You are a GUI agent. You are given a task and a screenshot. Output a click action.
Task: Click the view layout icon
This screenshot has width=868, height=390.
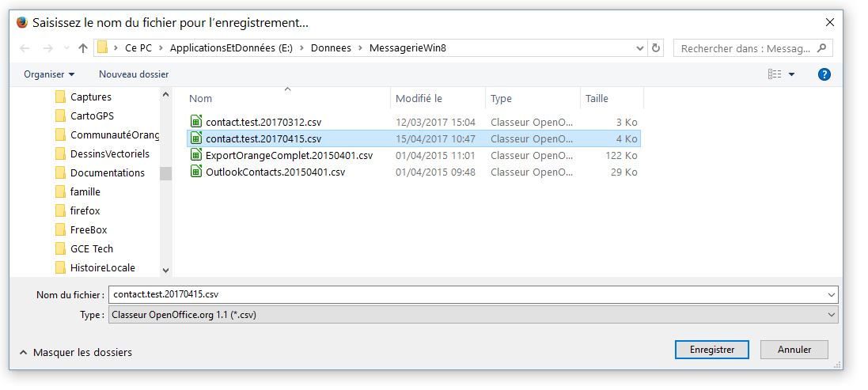pos(775,74)
